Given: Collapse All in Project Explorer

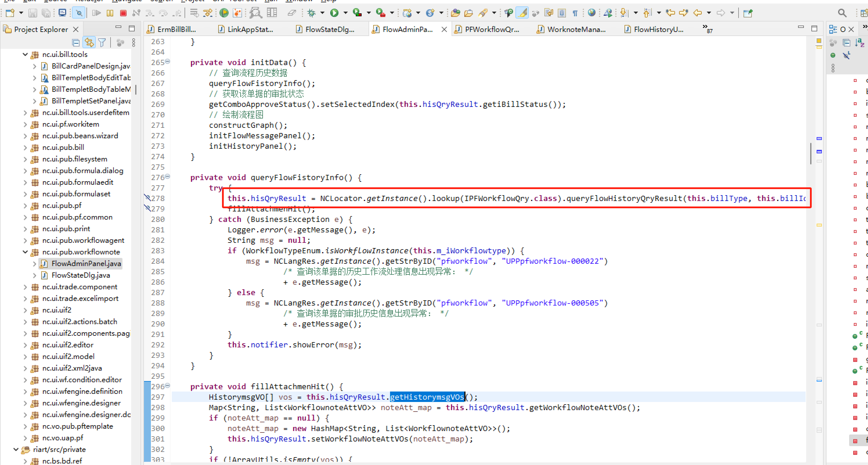Looking at the screenshot, I should click(x=76, y=42).
